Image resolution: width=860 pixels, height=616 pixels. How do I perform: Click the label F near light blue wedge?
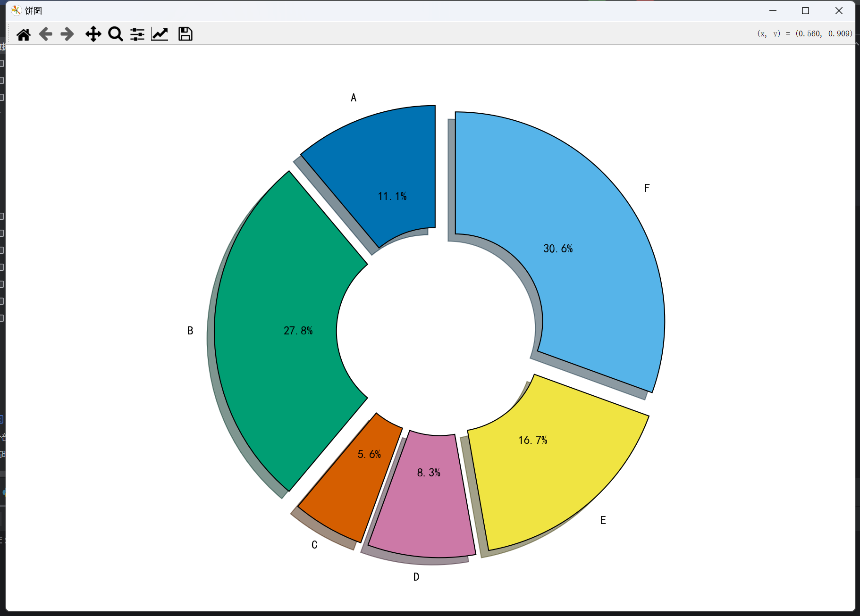[x=647, y=188]
